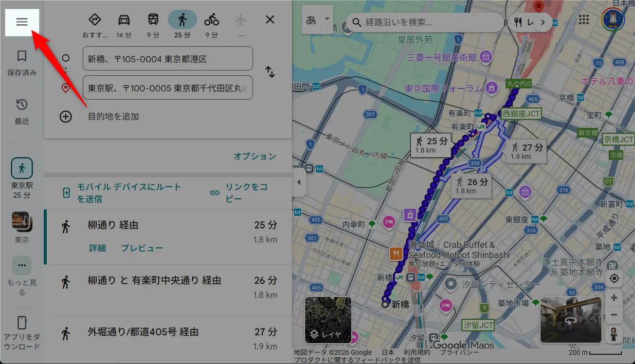This screenshot has height=364, width=635.
Task: Open プレビュー for the 柳通り route
Action: pos(142,248)
